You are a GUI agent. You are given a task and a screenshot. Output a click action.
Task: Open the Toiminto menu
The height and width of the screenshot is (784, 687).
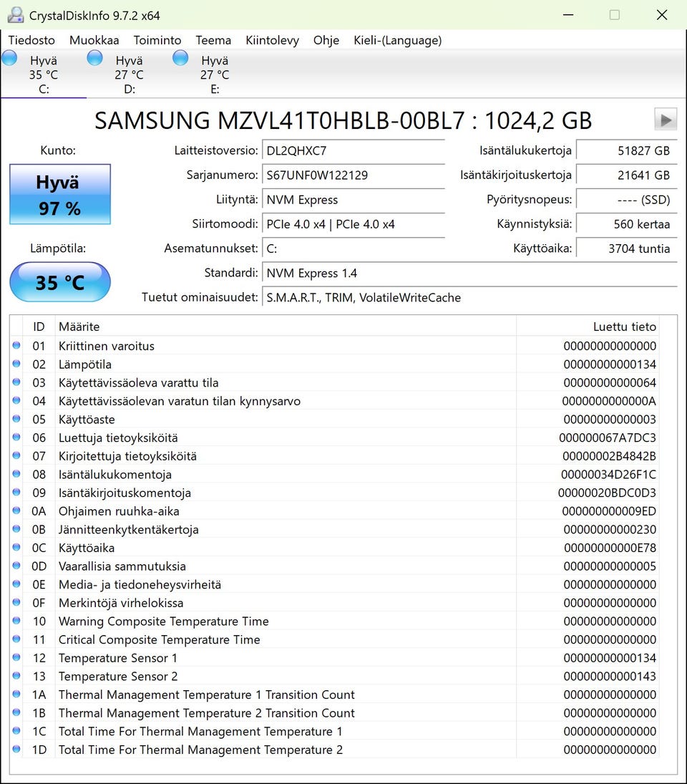[x=157, y=40]
